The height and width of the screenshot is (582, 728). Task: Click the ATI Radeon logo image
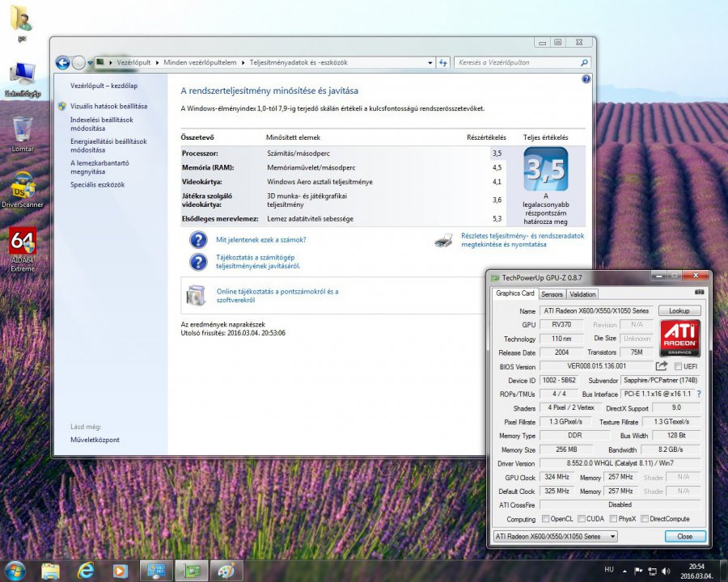[x=679, y=338]
